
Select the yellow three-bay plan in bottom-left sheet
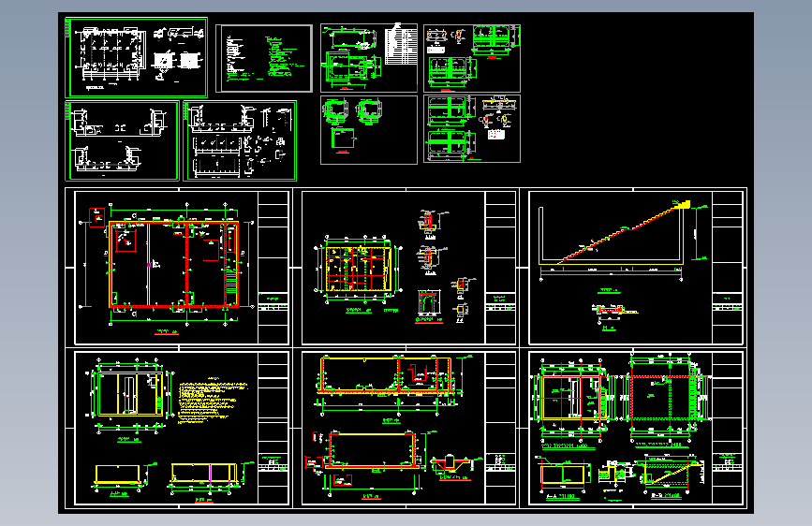coord(129,394)
